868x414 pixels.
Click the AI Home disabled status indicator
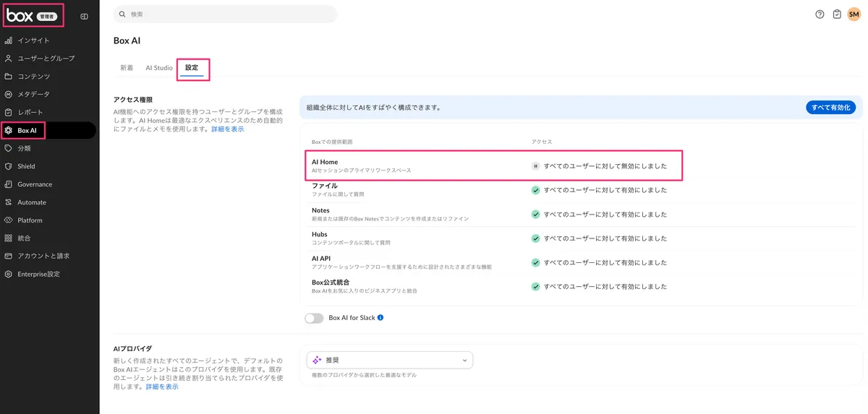[535, 166]
